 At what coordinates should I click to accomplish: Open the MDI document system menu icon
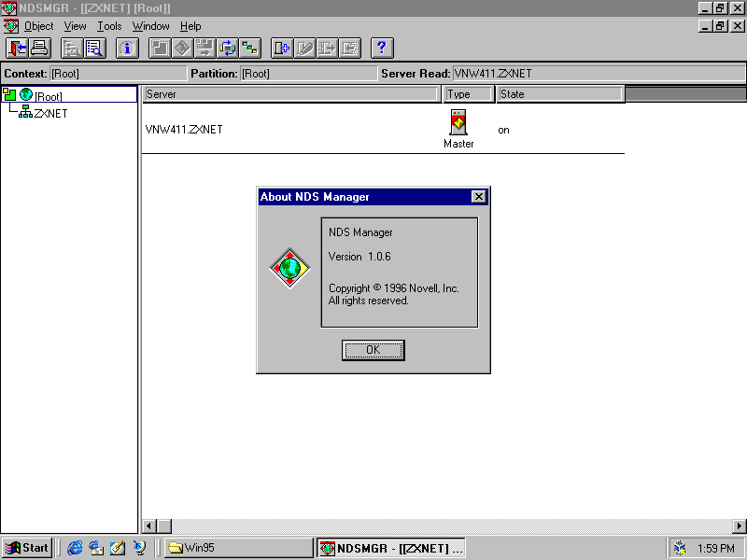[x=11, y=26]
